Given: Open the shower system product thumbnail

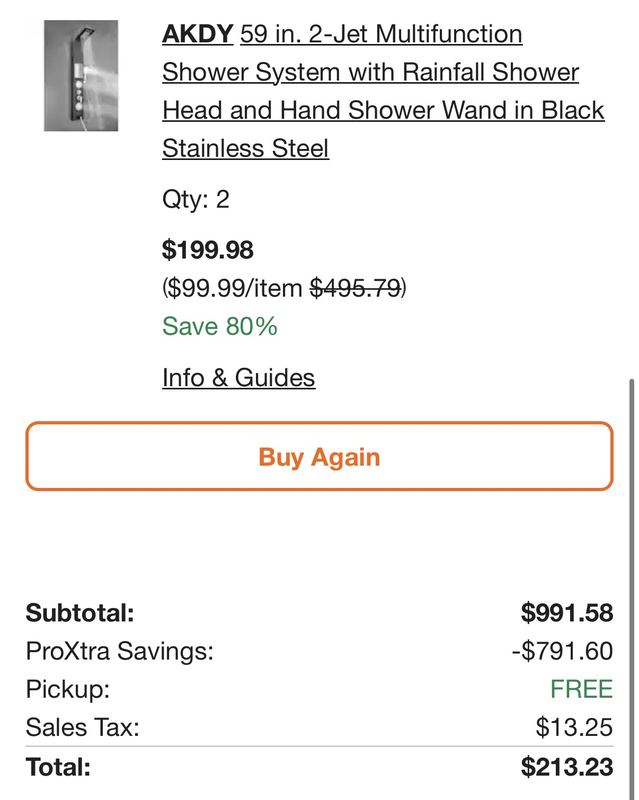Looking at the screenshot, I should (x=81, y=76).
